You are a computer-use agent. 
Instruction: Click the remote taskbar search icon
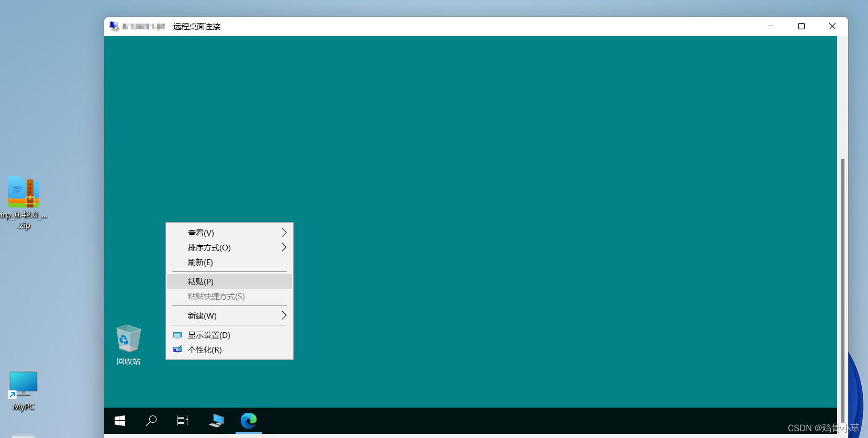pyautogui.click(x=151, y=420)
